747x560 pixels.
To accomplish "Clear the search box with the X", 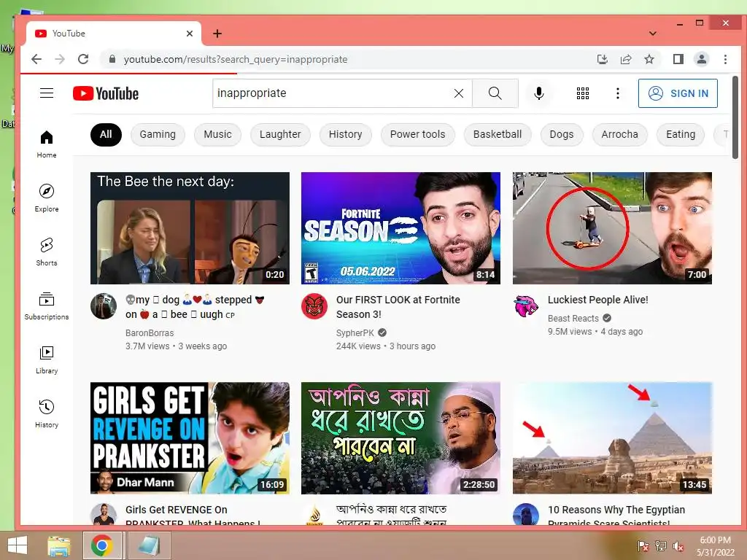I will (459, 93).
